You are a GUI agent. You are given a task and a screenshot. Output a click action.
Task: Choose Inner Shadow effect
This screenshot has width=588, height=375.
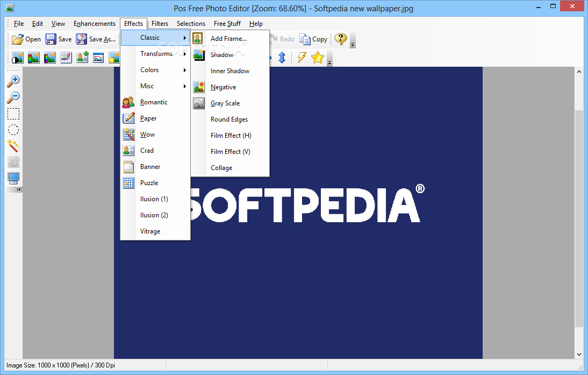(230, 71)
